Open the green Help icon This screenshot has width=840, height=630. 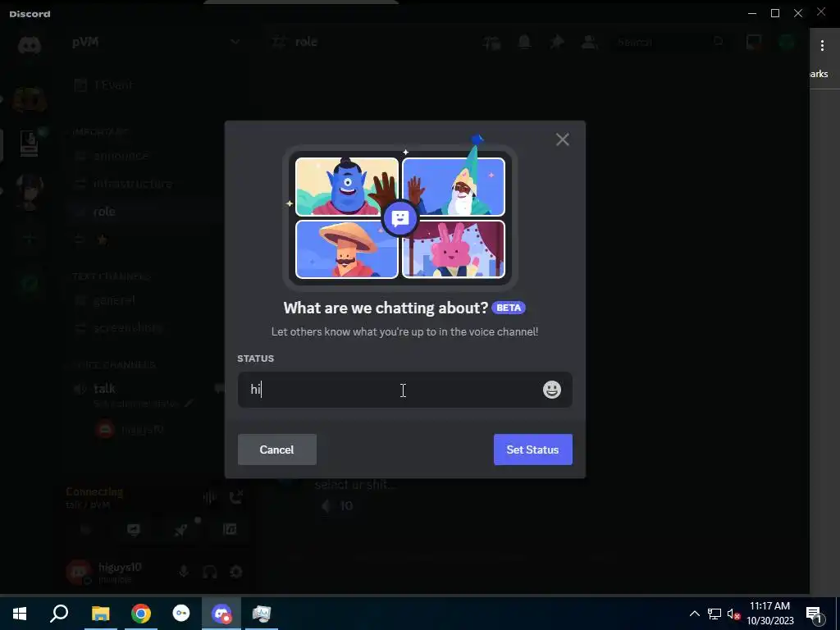787,42
